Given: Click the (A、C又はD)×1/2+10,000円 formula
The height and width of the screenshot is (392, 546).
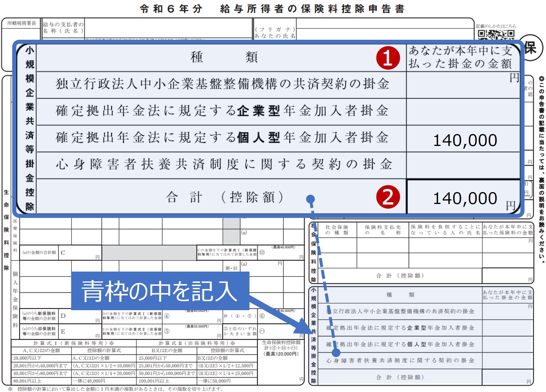Looking at the screenshot, I should 104,366.
